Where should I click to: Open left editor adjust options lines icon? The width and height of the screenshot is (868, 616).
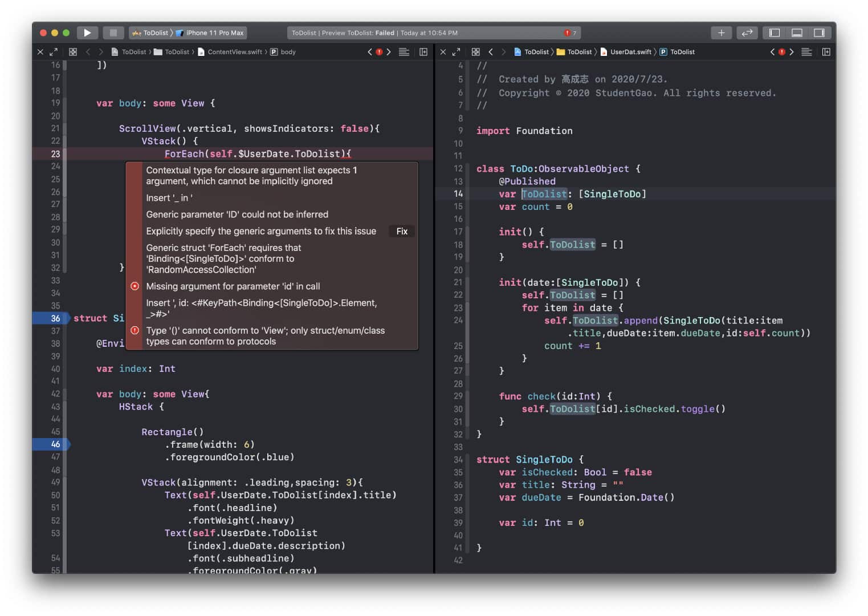[x=404, y=52]
